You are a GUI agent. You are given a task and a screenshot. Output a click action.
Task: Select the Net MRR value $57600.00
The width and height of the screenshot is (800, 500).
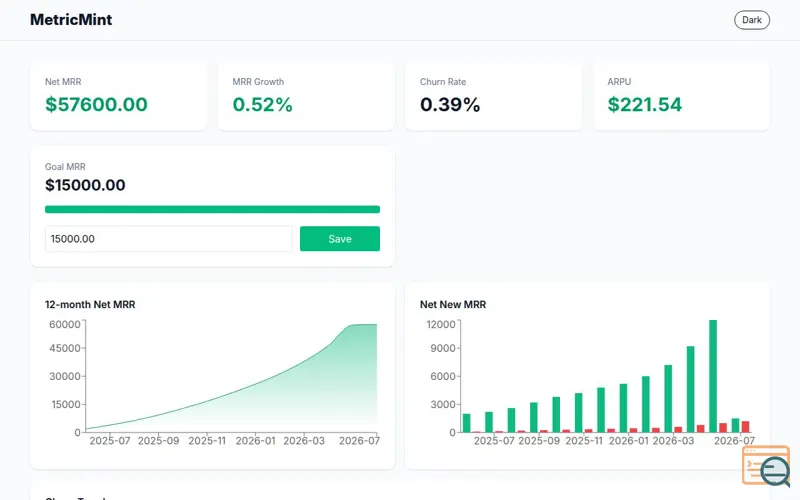96,105
